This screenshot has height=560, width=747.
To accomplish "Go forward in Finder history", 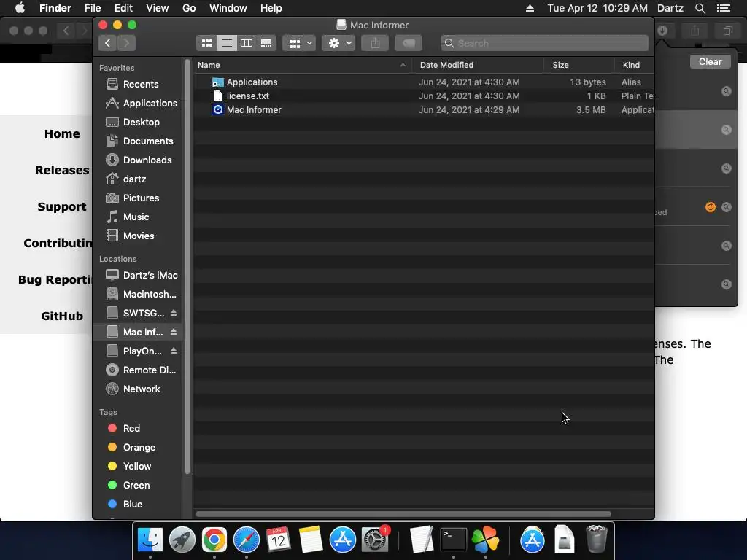I will (x=126, y=43).
